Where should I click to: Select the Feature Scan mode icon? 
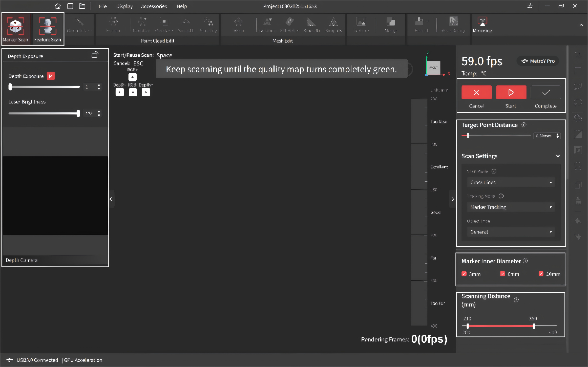(x=48, y=26)
